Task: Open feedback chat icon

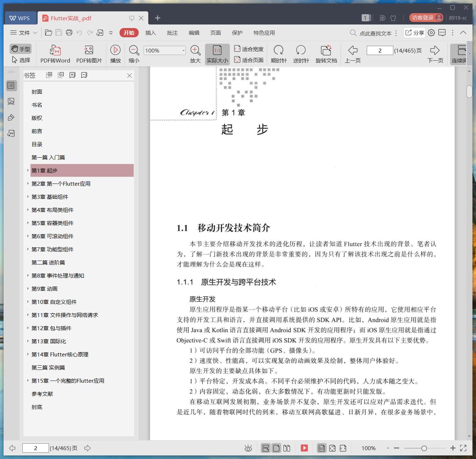Action: 442,33
